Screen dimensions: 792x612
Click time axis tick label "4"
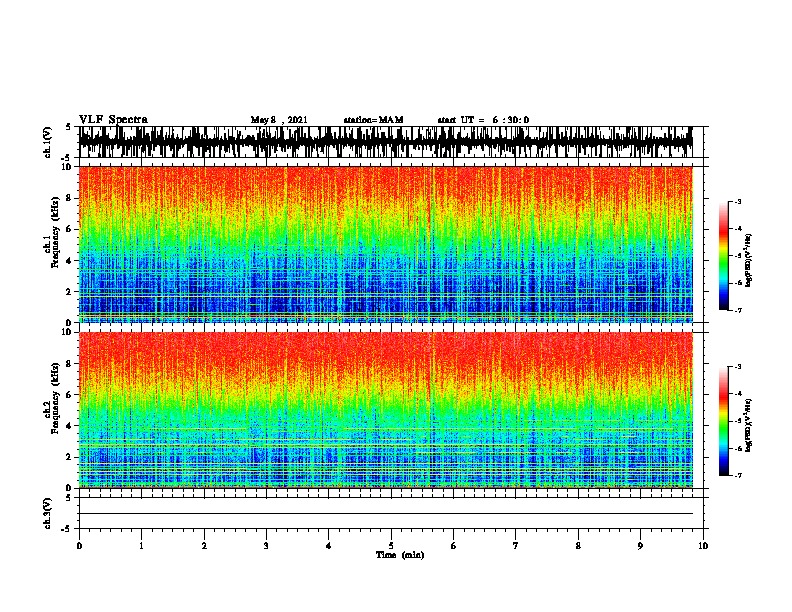(x=328, y=546)
